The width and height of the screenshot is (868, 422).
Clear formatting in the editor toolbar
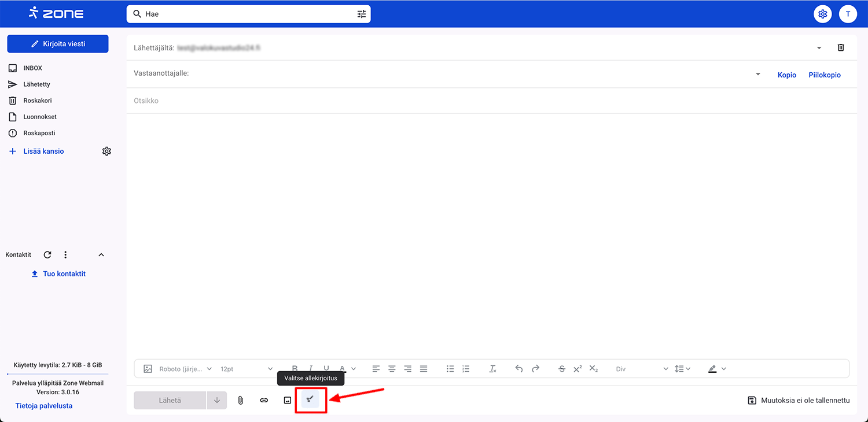(492, 369)
